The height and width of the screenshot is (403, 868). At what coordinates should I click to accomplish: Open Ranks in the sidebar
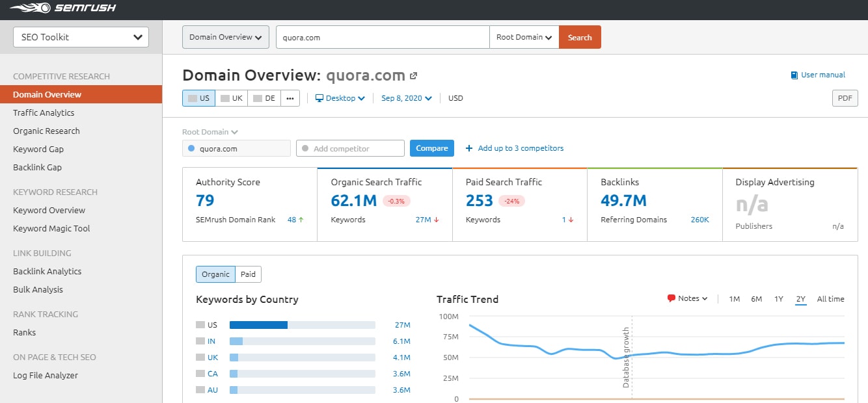(x=24, y=332)
